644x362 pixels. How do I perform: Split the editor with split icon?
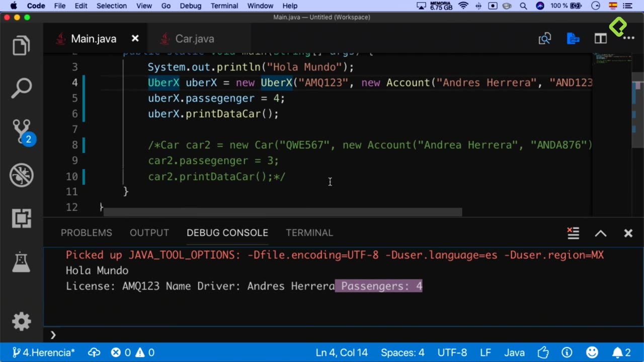coord(600,39)
